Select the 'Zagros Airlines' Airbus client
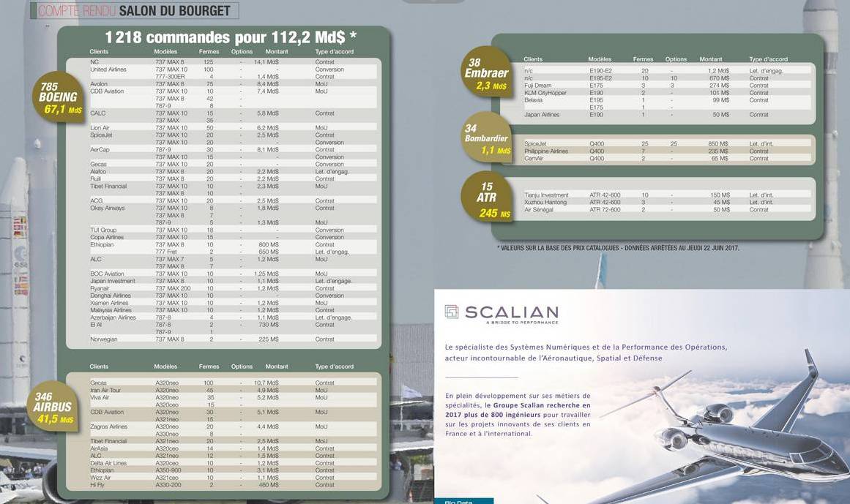Screen dimensions: 850x504 [x=108, y=426]
